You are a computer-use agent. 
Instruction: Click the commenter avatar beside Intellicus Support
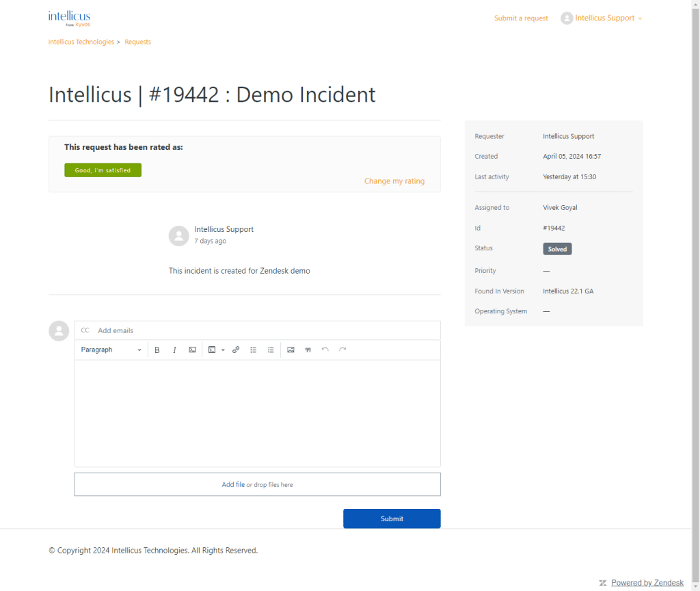tap(178, 235)
